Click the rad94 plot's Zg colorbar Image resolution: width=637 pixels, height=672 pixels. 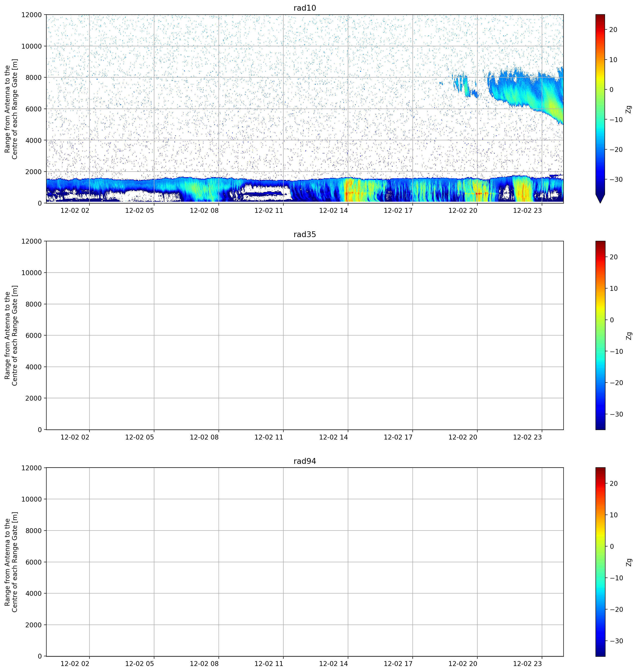point(600,562)
